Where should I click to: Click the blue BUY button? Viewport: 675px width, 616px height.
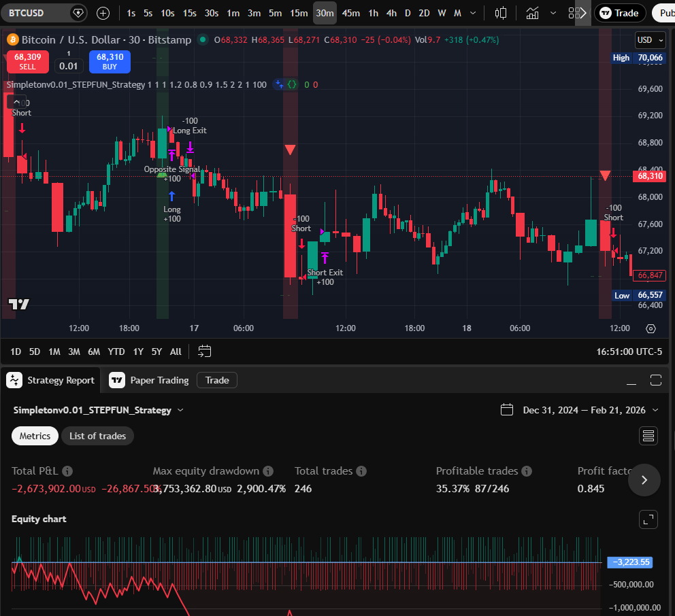pyautogui.click(x=109, y=62)
